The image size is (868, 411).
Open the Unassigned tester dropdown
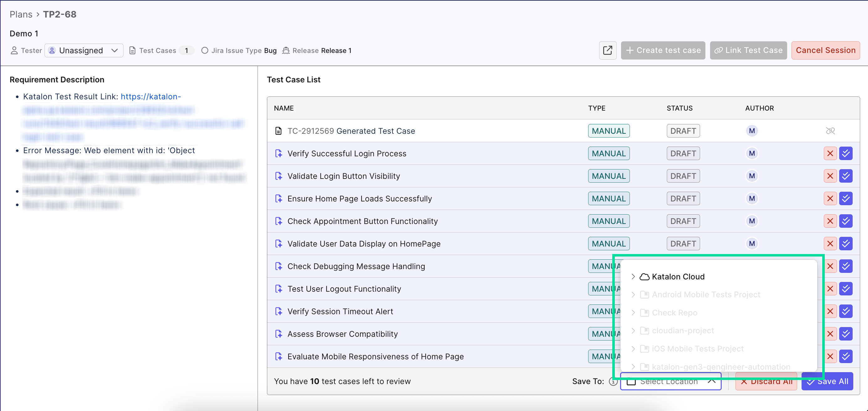coord(84,50)
